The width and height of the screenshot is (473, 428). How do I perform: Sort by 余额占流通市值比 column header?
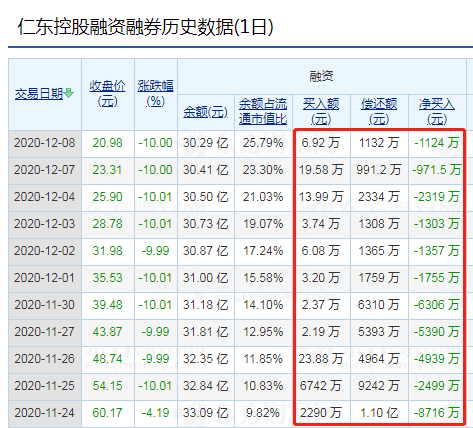tap(263, 112)
